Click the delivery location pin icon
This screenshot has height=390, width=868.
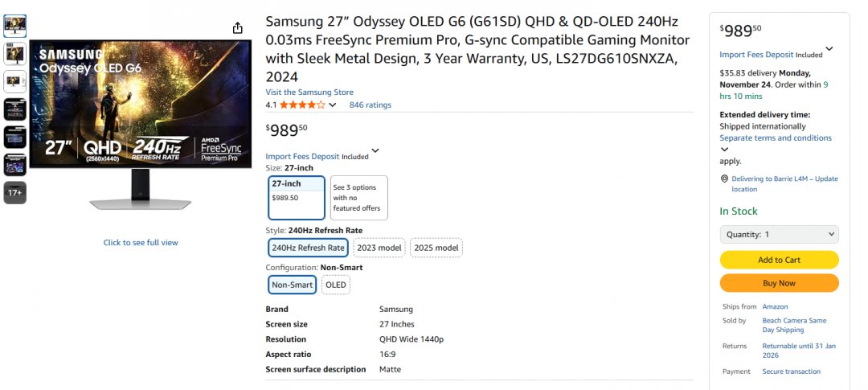click(x=724, y=179)
